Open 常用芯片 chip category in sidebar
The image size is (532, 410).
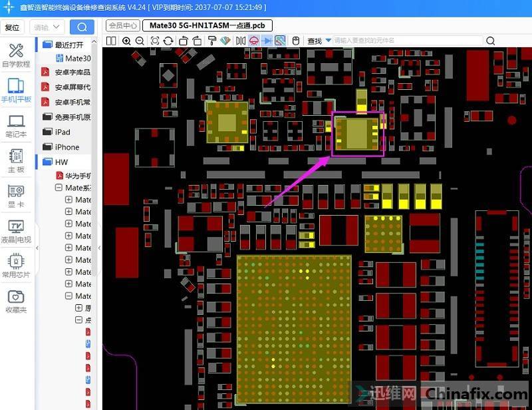16,265
